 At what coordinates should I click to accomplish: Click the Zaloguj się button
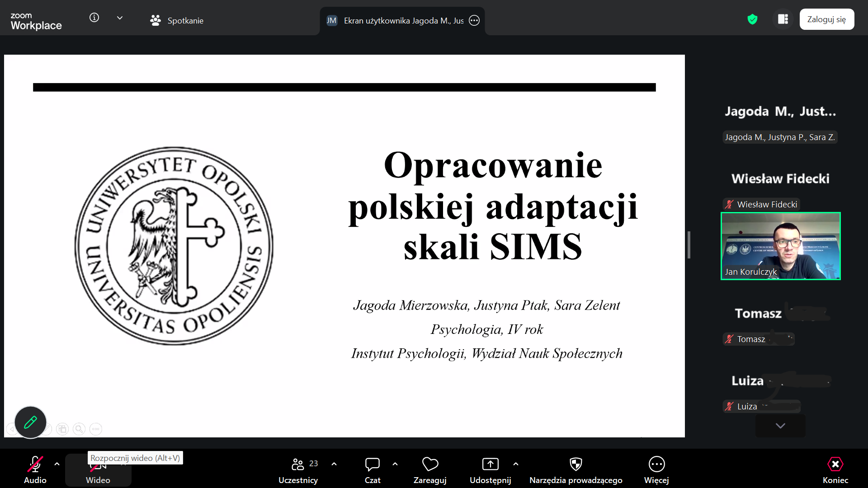(826, 19)
